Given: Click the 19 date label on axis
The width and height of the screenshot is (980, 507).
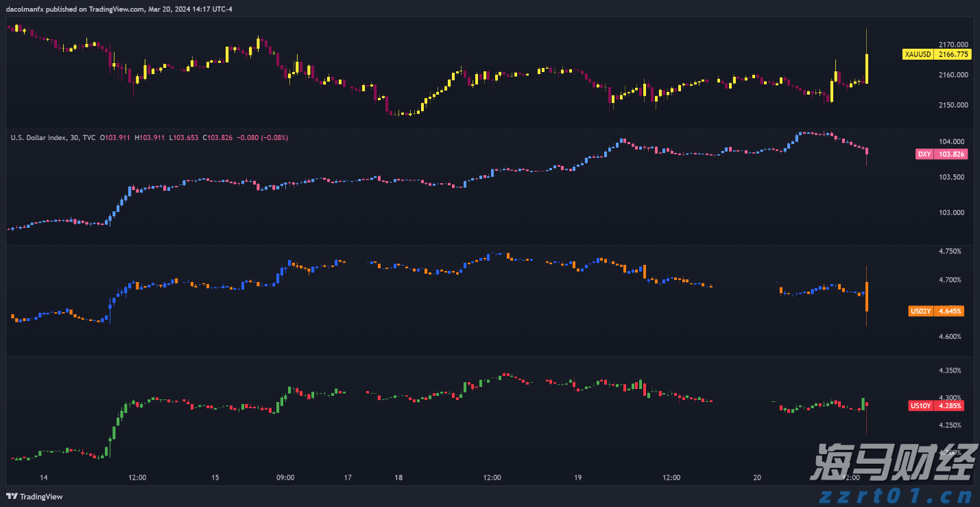Looking at the screenshot, I should point(577,477).
